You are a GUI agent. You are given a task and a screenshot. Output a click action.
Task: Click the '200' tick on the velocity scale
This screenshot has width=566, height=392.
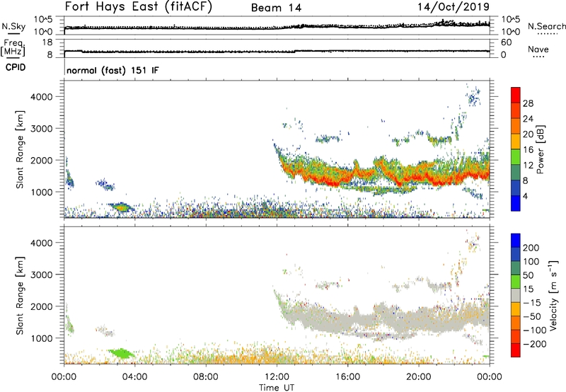click(x=531, y=248)
